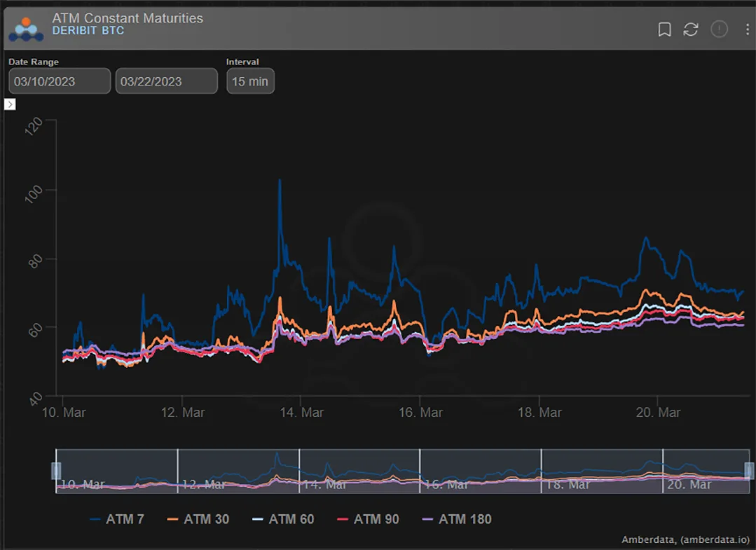Click the 16. Mar x-axis label

[420, 413]
